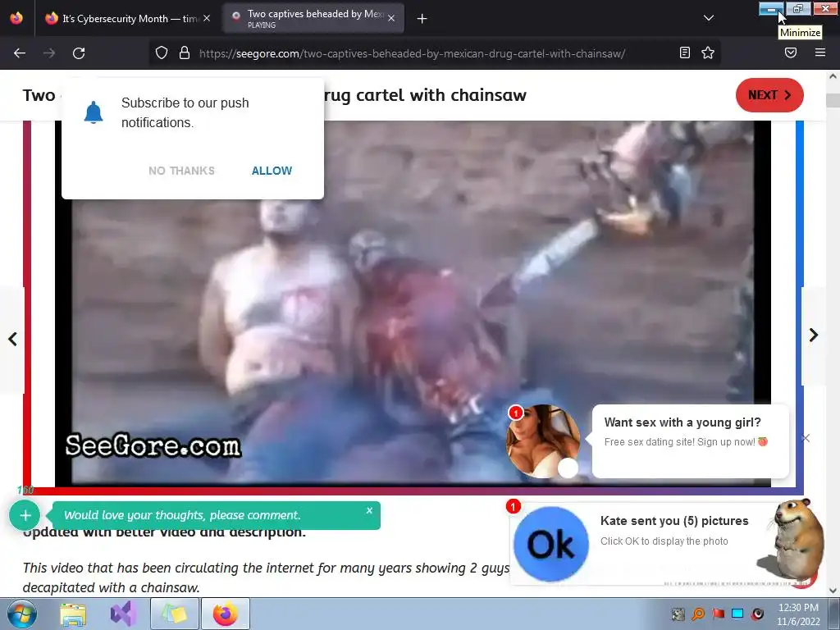This screenshot has height=630, width=840.
Task: Go to next post with right arrow
Action: coord(813,336)
